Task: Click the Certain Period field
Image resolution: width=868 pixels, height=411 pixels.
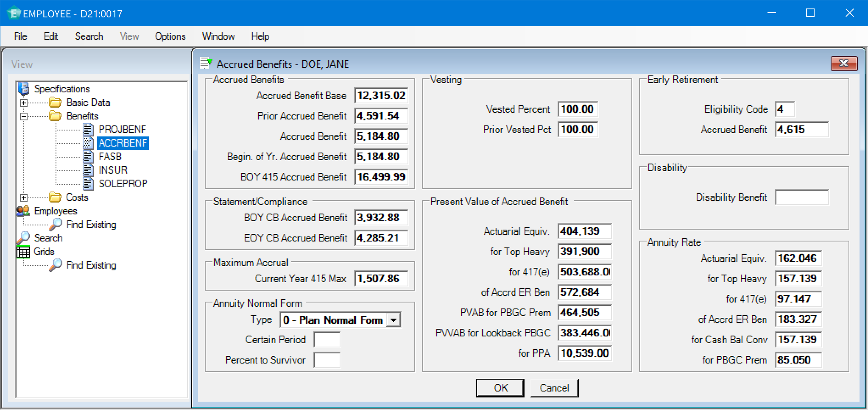Action: point(327,339)
